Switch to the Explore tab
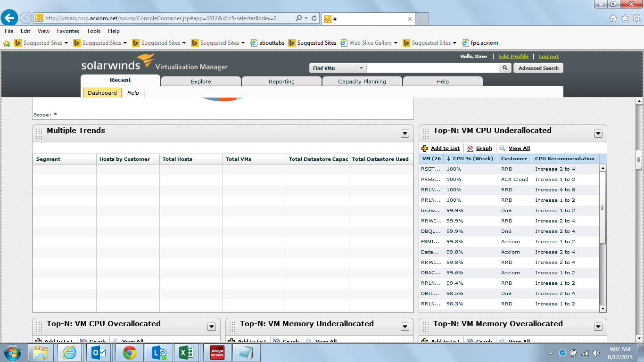This screenshot has width=644, height=362. click(201, 82)
